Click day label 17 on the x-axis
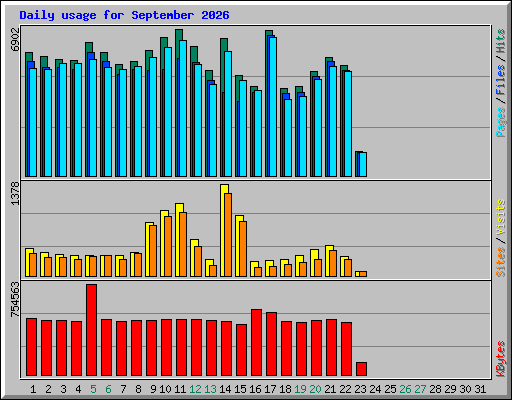This screenshot has height=400, width=512. pos(270,389)
